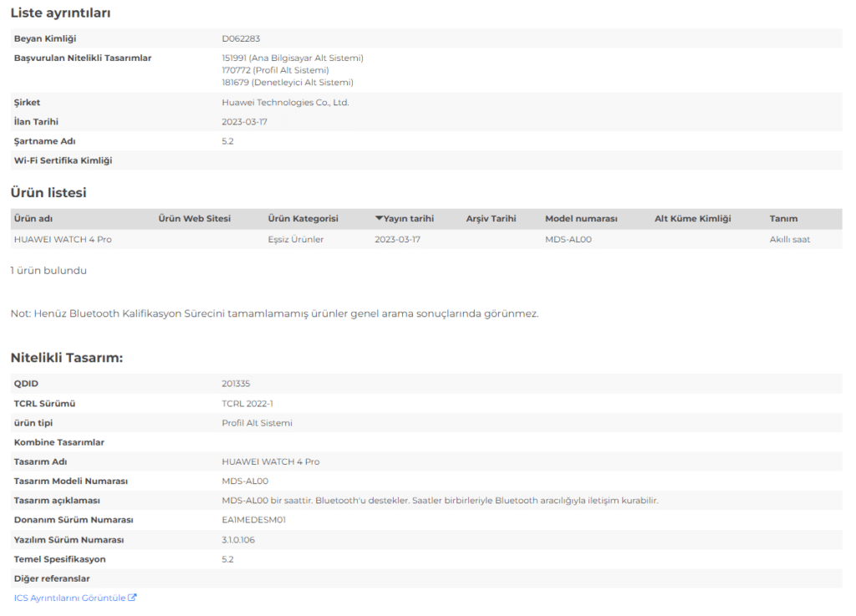The width and height of the screenshot is (856, 616).
Task: Select the ürün tipi label
Action: [x=33, y=423]
